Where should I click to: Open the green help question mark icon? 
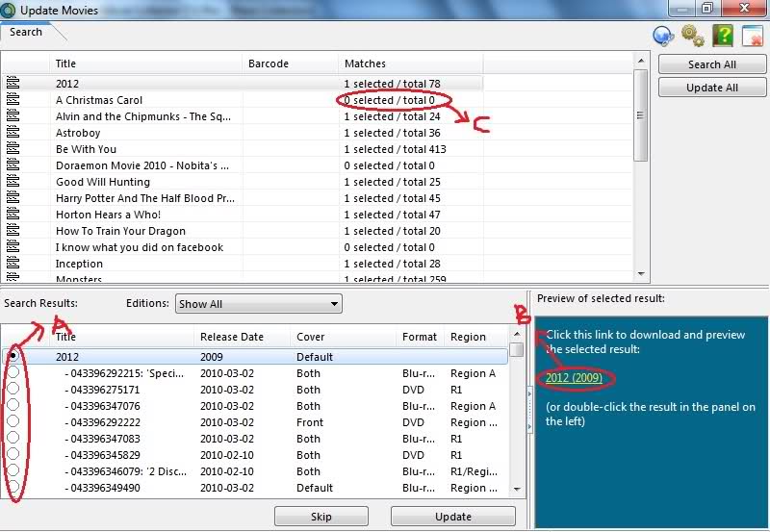click(x=723, y=36)
